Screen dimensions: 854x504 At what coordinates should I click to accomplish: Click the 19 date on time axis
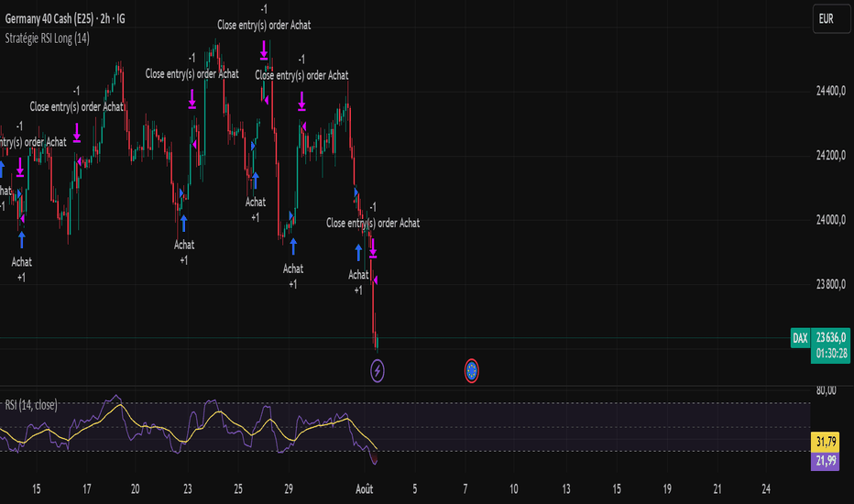(x=667, y=489)
